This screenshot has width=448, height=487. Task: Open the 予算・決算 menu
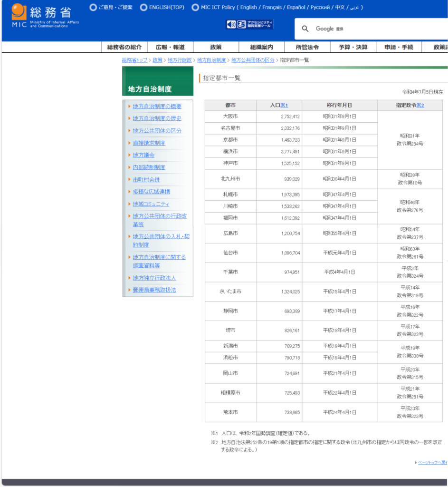tap(353, 47)
